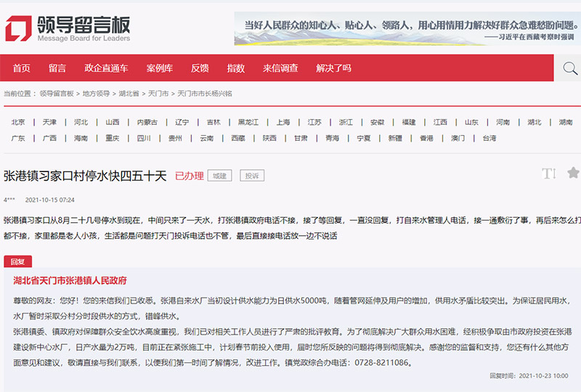Click the 领导留言板 site logo
Screen dimensions: 581x392
[x=67, y=29]
